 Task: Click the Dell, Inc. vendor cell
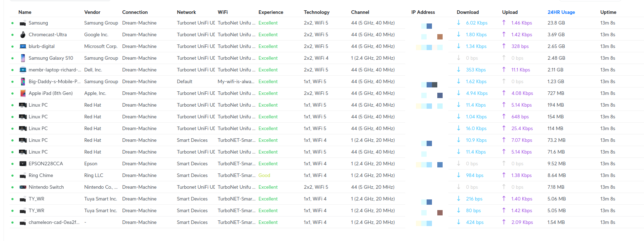(93, 70)
